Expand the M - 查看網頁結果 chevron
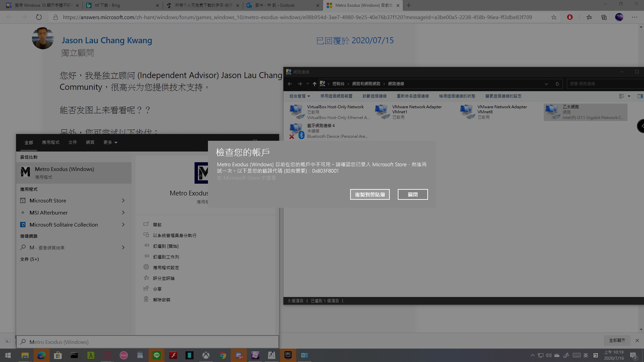This screenshot has height=362, width=644. 123,247
